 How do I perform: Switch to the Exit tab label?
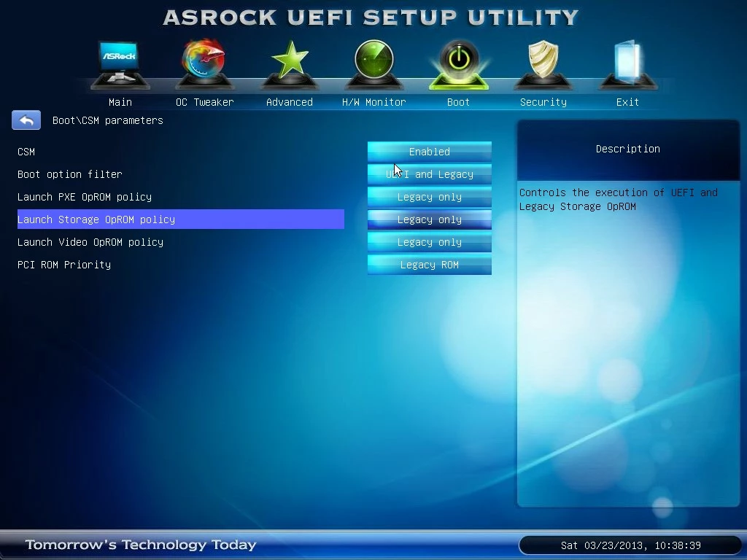click(x=627, y=102)
